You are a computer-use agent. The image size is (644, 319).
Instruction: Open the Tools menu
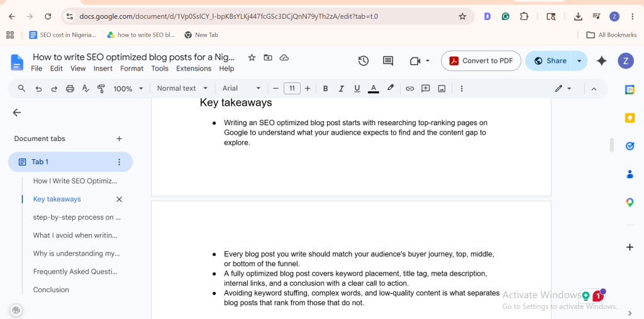(x=160, y=69)
